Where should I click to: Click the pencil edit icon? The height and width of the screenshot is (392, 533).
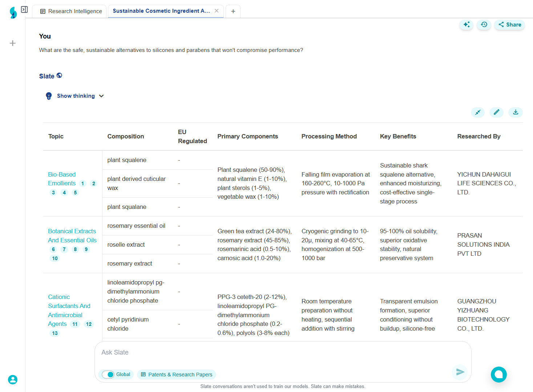pos(496,112)
